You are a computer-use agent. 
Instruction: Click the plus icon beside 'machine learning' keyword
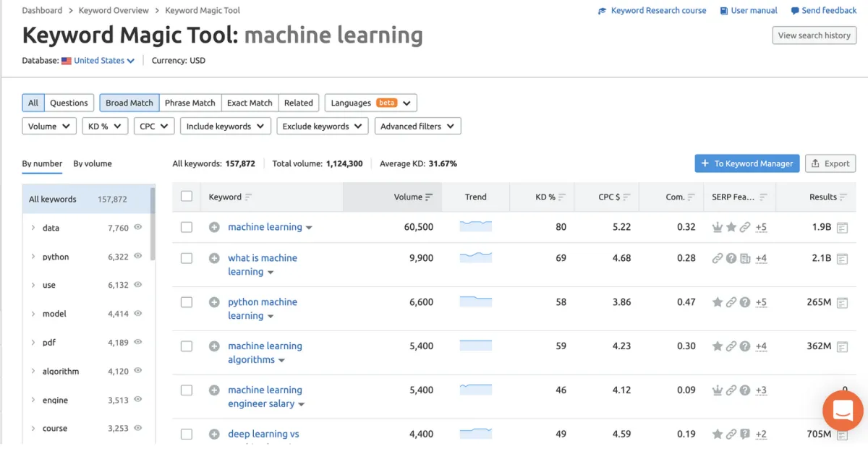[214, 227]
